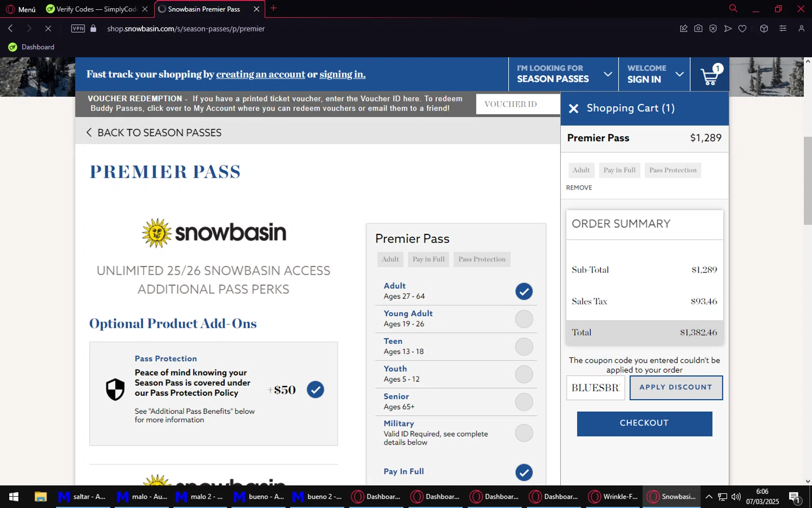This screenshot has width=812, height=508.
Task: Close the Shopping Cart panel with X
Action: pos(573,108)
